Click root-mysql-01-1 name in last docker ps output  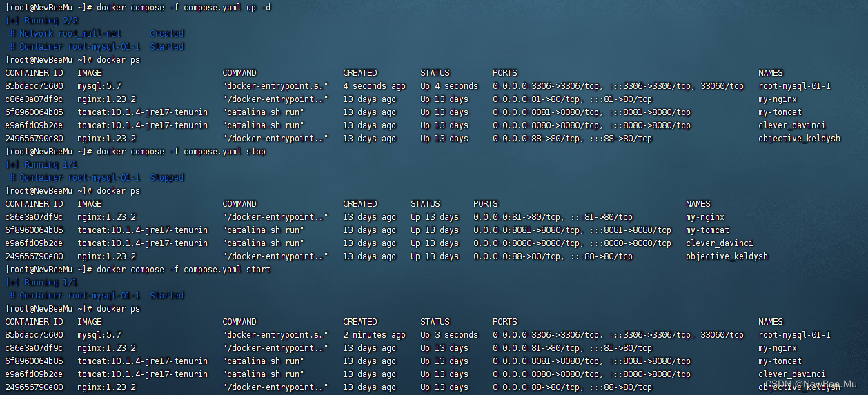[x=794, y=335]
